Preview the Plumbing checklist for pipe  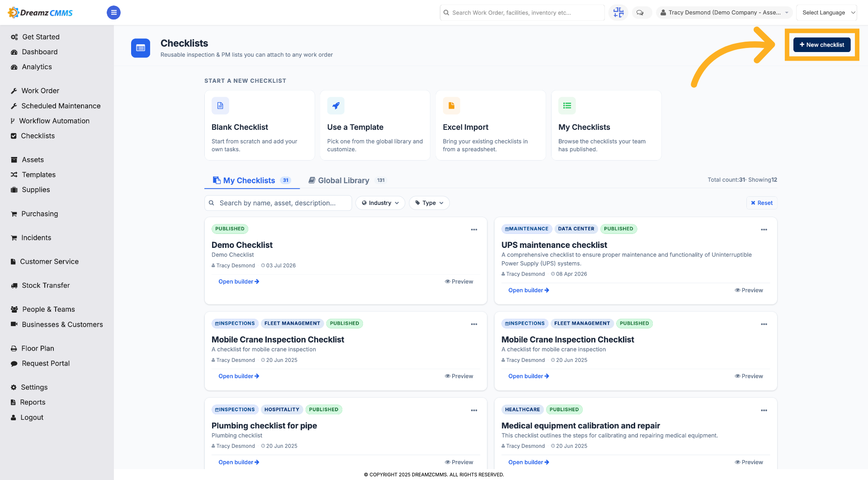tap(459, 462)
